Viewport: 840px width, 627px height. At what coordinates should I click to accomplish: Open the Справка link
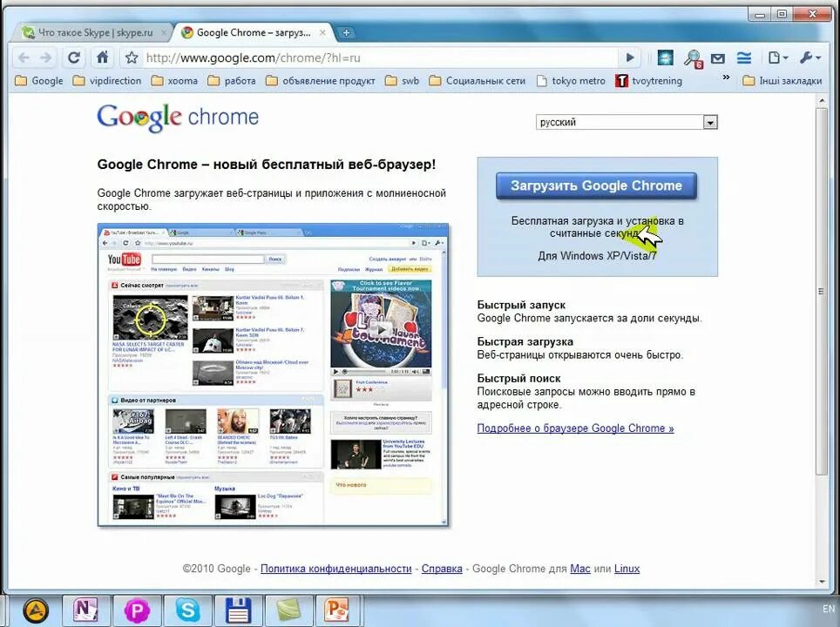pyautogui.click(x=442, y=569)
